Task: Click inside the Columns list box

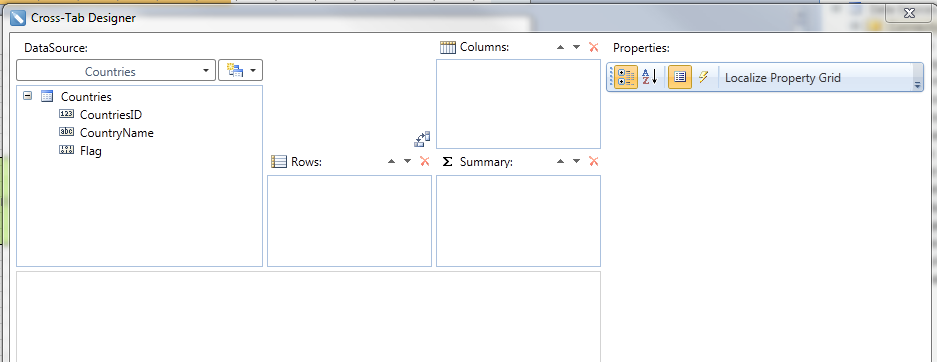Action: coord(518,103)
